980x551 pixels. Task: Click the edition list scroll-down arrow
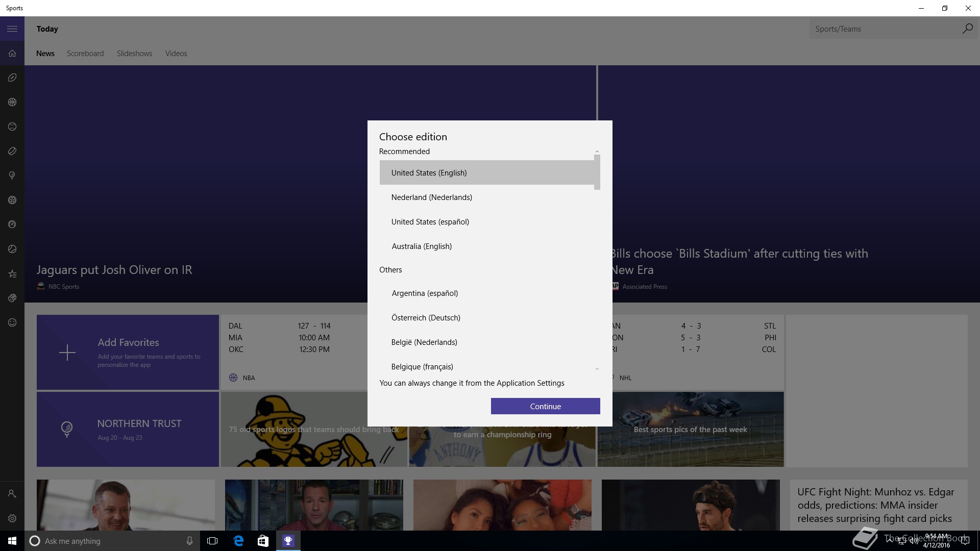pyautogui.click(x=597, y=369)
